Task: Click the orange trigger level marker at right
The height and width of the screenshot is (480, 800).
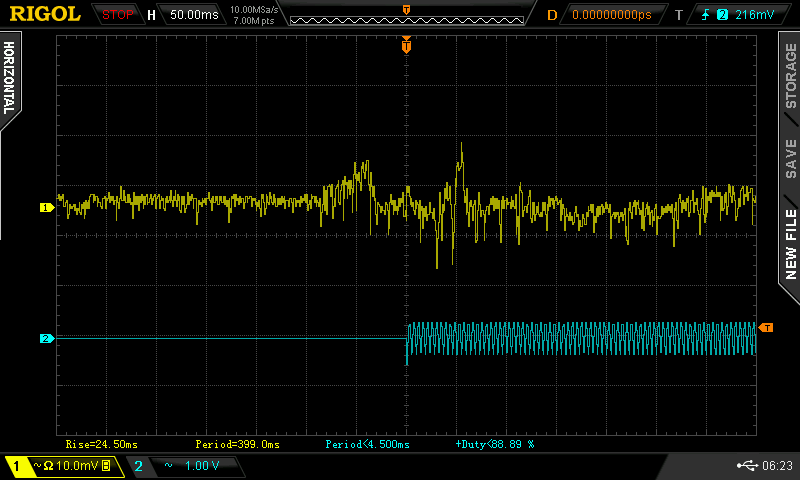Action: [x=766, y=327]
